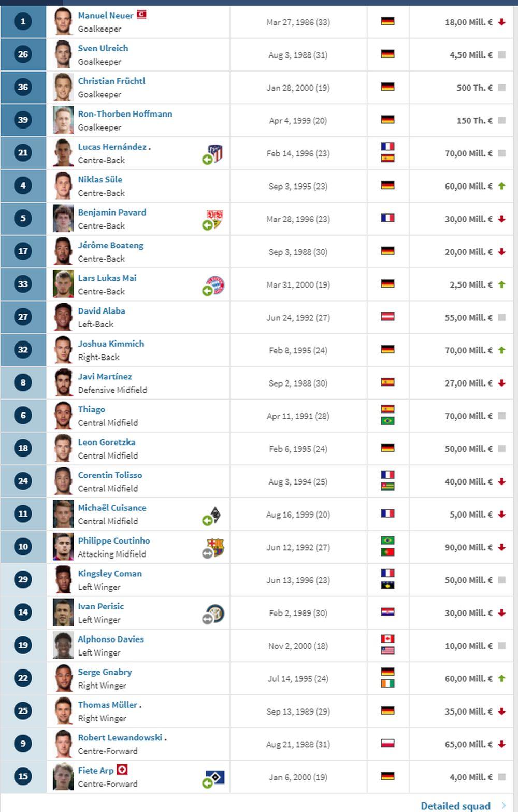Click the VfB Stuttgart crest beside Benjamin Pavard
Viewport: 518px width, 812px height.
point(214,218)
